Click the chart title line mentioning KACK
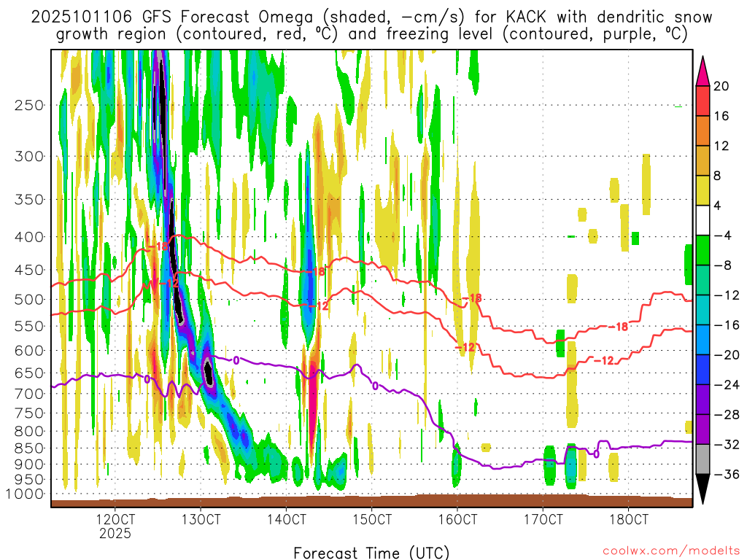This screenshot has width=747, height=560. pyautogui.click(x=371, y=17)
